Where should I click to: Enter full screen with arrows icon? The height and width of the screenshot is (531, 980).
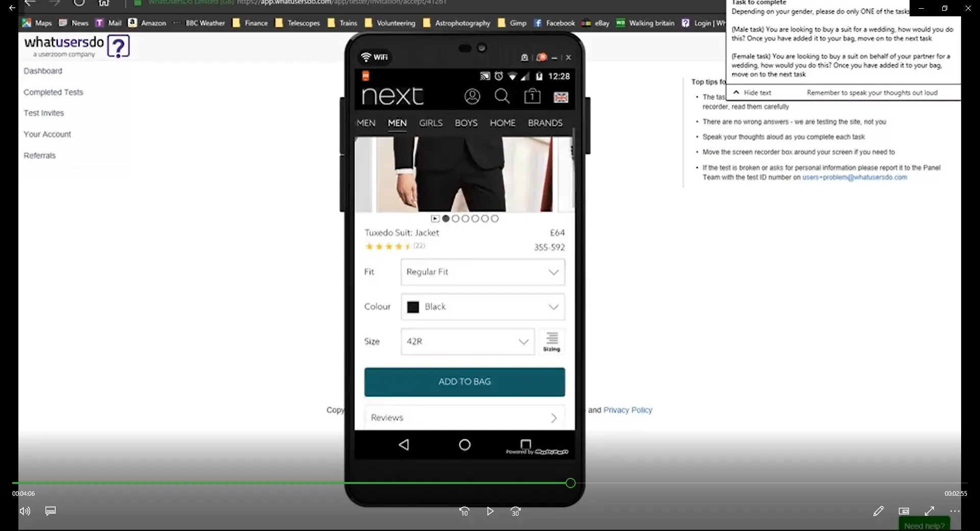point(929,511)
